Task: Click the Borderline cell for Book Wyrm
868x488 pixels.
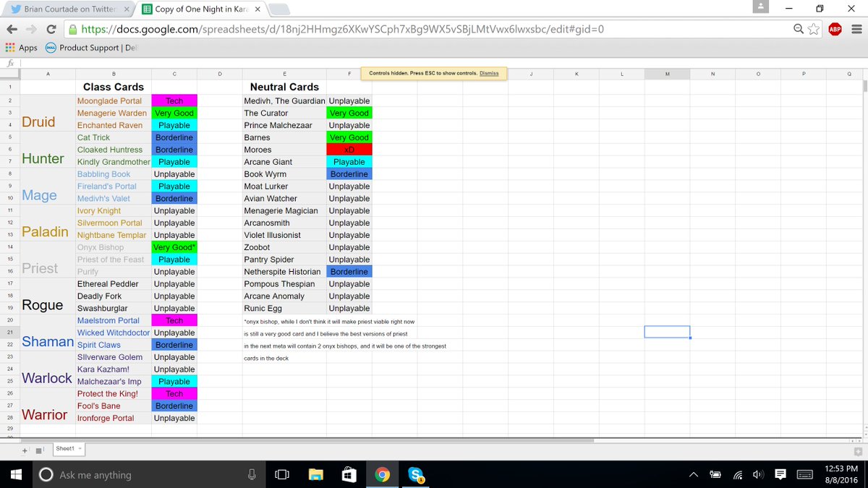Action: tap(349, 174)
